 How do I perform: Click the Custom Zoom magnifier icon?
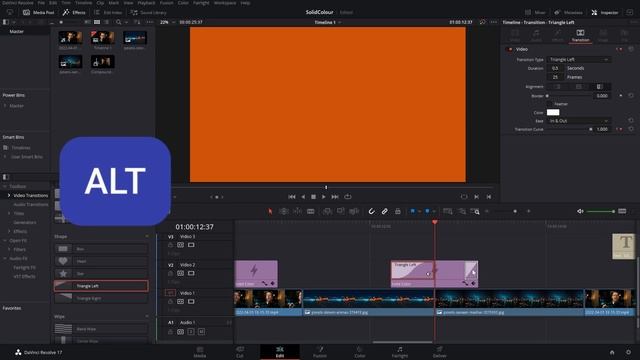475,211
